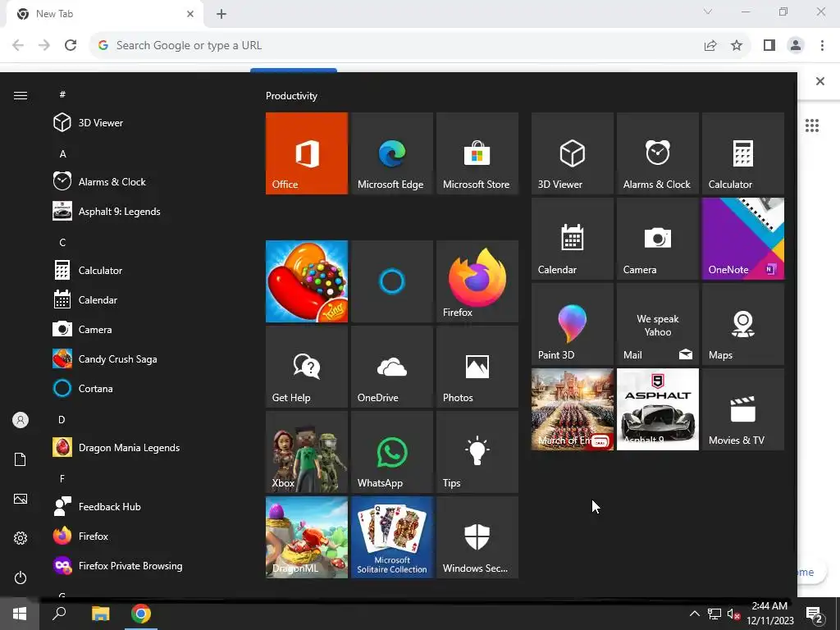840x630 pixels.
Task: Switch to Chrome on the taskbar
Action: pyautogui.click(x=141, y=614)
